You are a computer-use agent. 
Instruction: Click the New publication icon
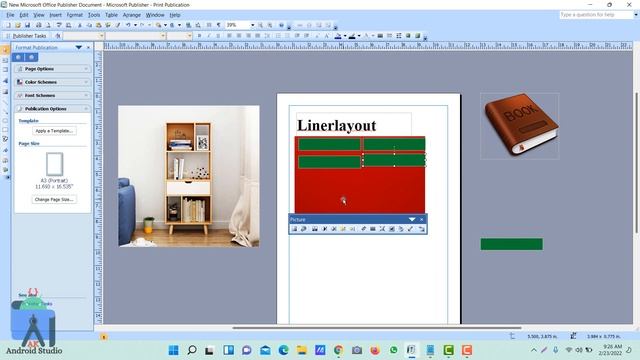pyautogui.click(x=8, y=25)
